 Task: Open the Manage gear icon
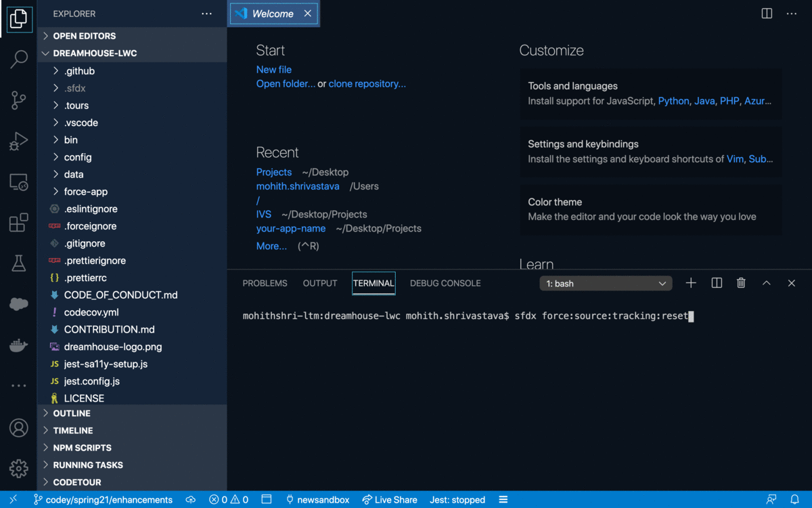pyautogui.click(x=19, y=468)
